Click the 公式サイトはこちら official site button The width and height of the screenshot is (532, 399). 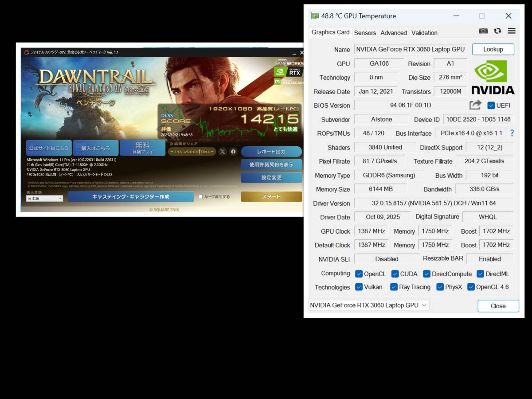(x=49, y=148)
